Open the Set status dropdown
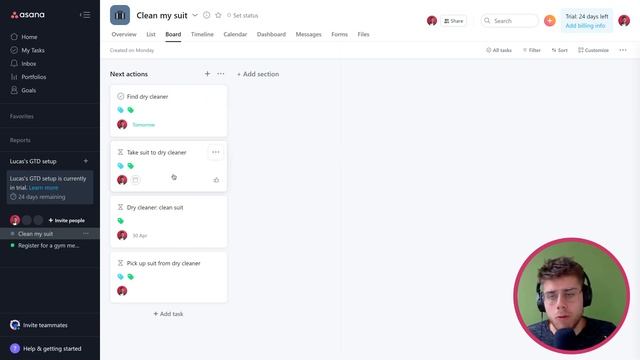The height and width of the screenshot is (360, 640). [x=242, y=16]
